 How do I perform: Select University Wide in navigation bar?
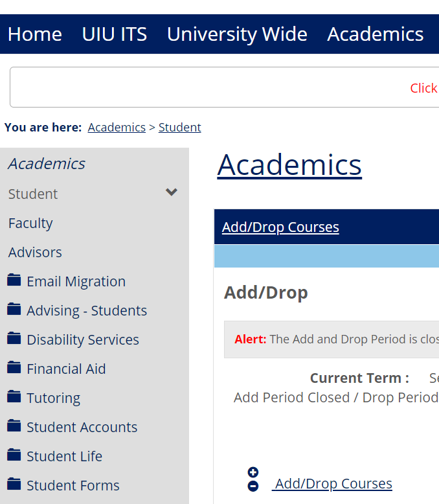(x=237, y=34)
